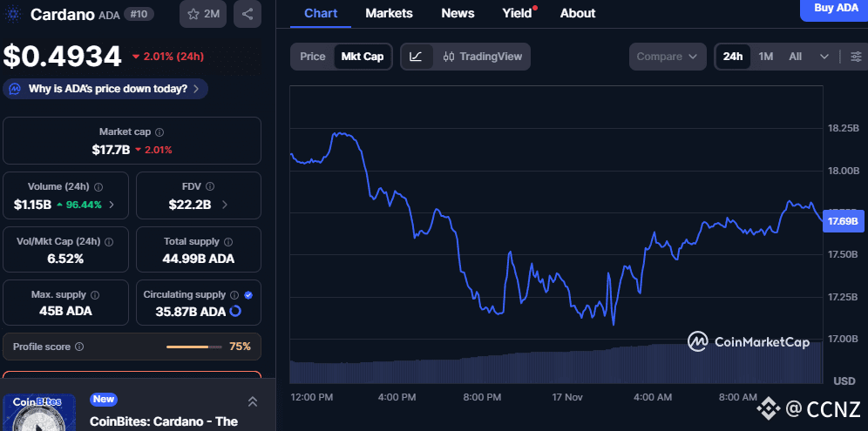Switch chart to Mkt Cap view
868x431 pixels.
point(362,57)
